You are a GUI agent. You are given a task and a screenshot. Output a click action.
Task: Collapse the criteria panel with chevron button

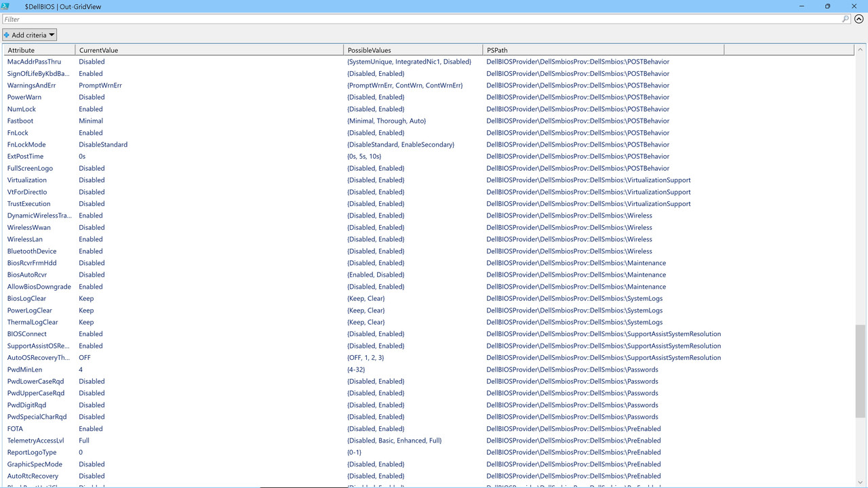click(x=859, y=19)
